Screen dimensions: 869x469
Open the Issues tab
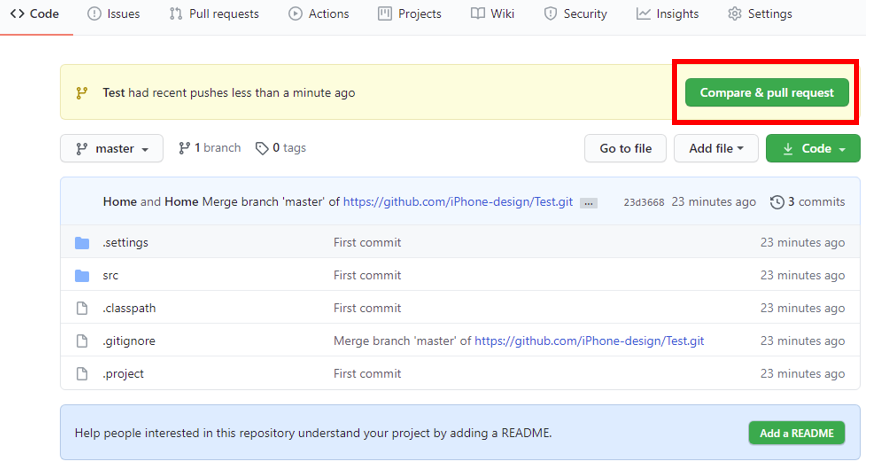[114, 14]
